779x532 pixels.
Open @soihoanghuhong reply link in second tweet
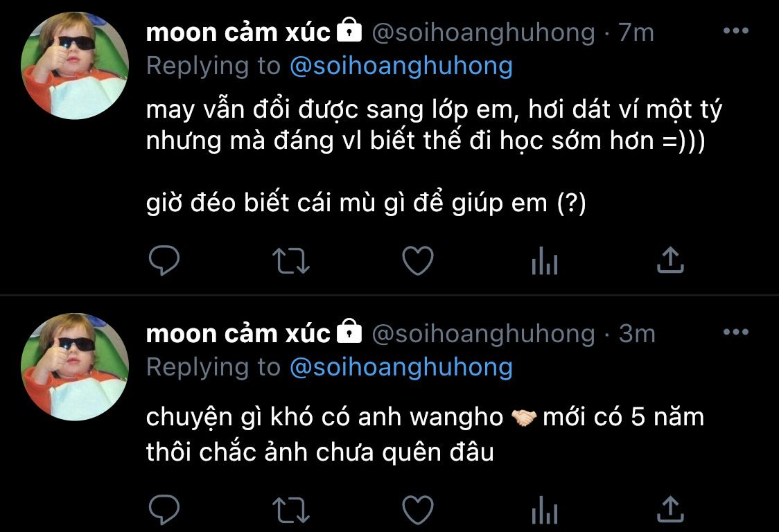click(x=401, y=368)
